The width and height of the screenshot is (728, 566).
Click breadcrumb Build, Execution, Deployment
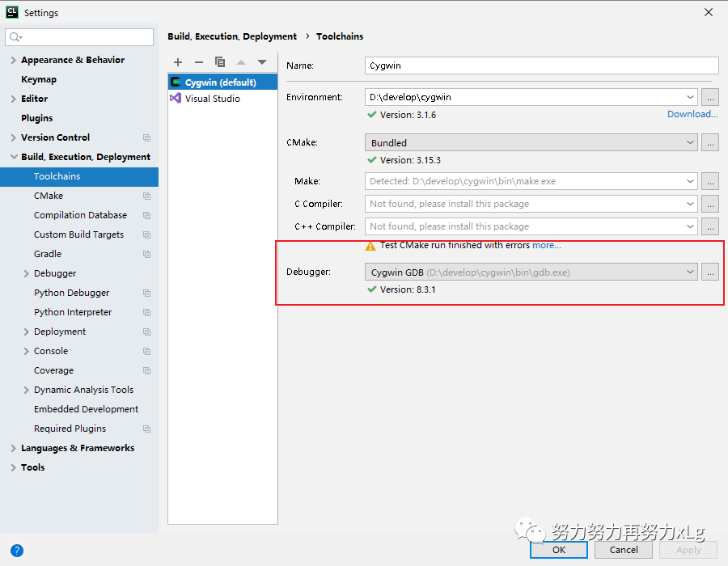tap(232, 36)
